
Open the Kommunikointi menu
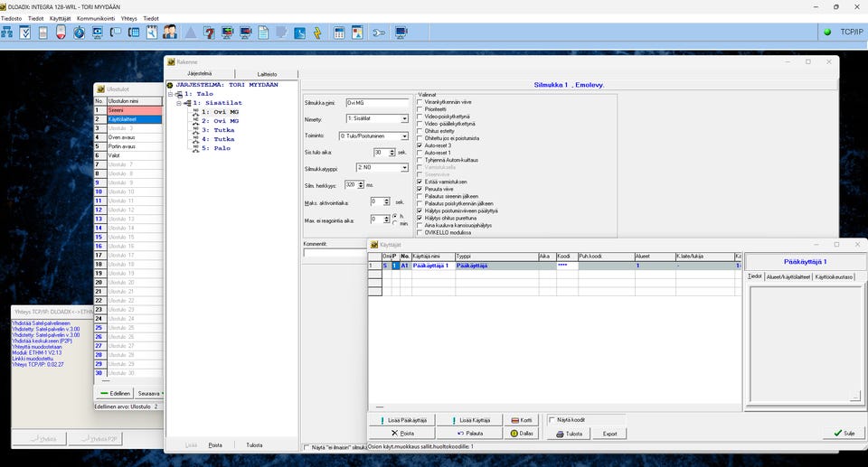point(94,17)
